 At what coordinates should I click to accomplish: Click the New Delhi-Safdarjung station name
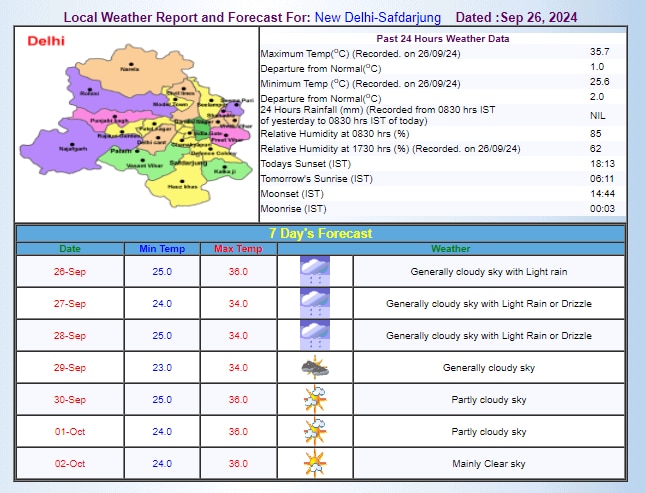point(377,18)
